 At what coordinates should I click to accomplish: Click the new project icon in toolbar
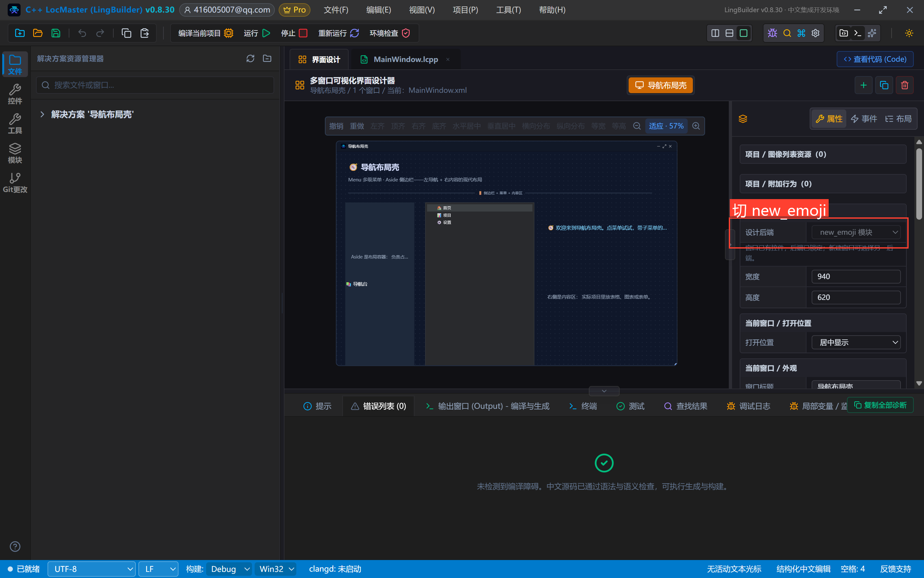pyautogui.click(x=20, y=33)
